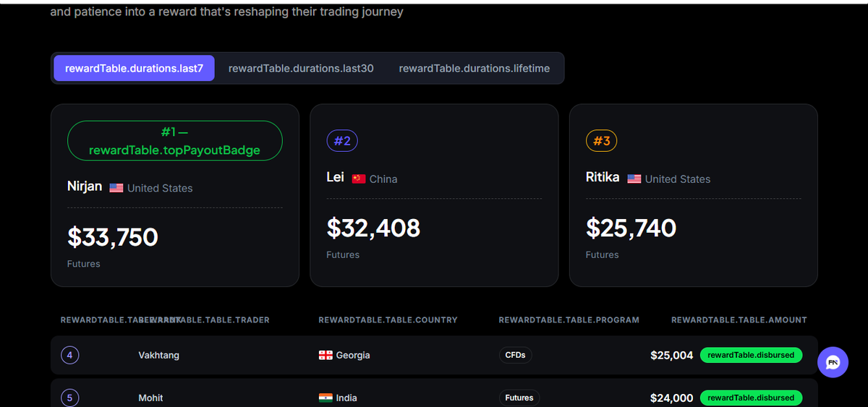Click trader name Ritika
Viewport: 868px width, 407px height.
(x=603, y=177)
